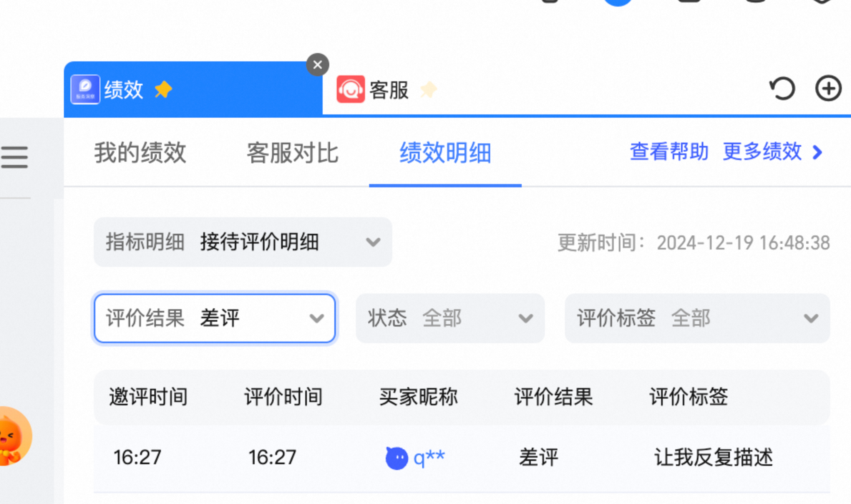
Task: Click chevron of 接待评价明细 dropdown
Action: tap(373, 242)
